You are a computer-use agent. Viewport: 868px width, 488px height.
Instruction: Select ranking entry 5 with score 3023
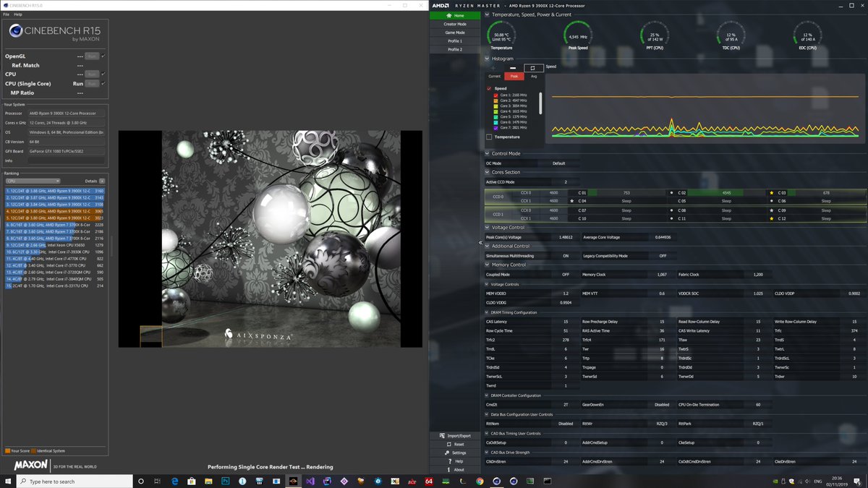(55, 218)
